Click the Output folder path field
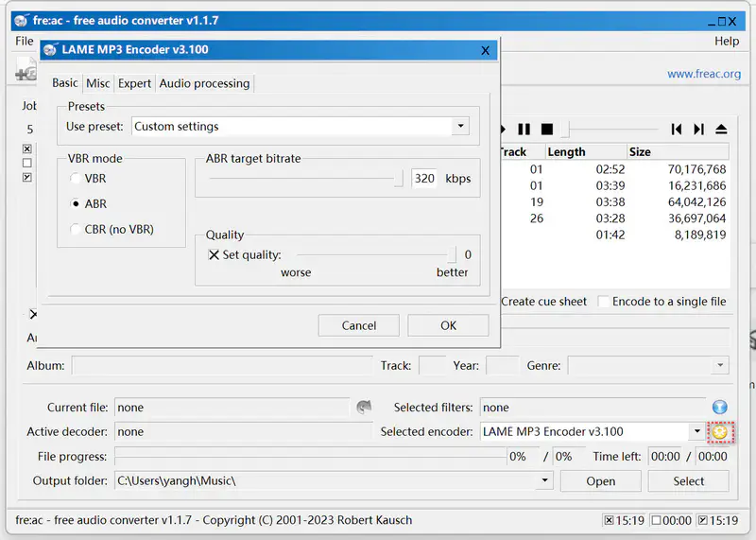Image resolution: width=756 pixels, height=540 pixels. (325, 480)
